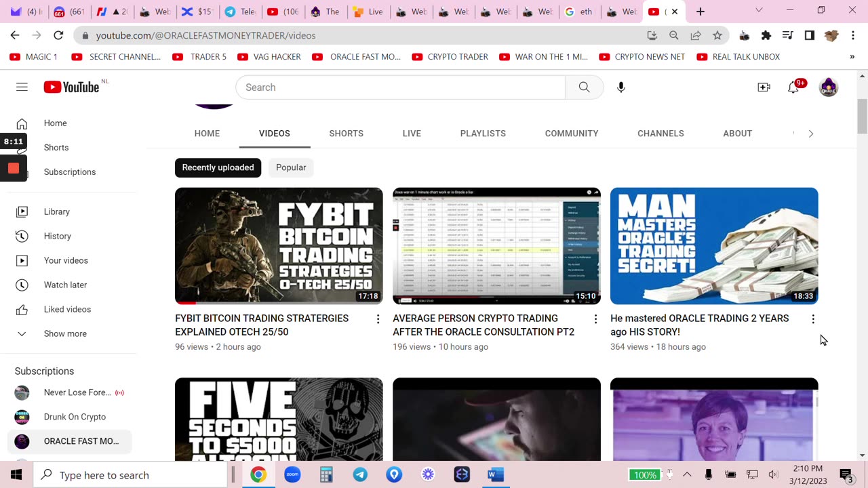Bookmark this page with star icon
This screenshot has width=868, height=488.
tap(717, 35)
